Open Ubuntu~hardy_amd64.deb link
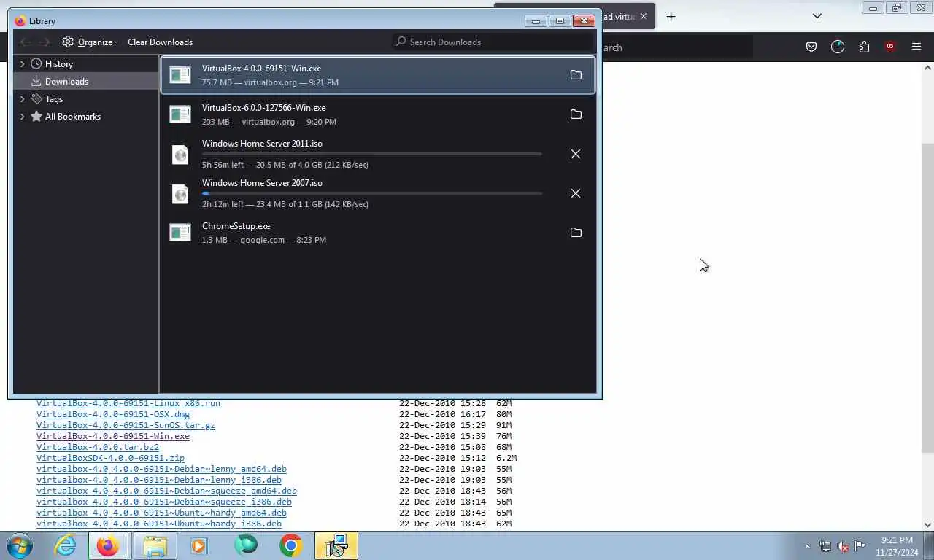Screen dimensions: 934x560 161,513
